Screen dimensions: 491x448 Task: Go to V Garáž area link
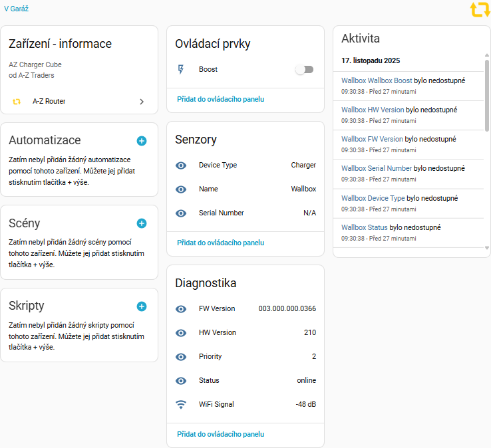(x=16, y=9)
